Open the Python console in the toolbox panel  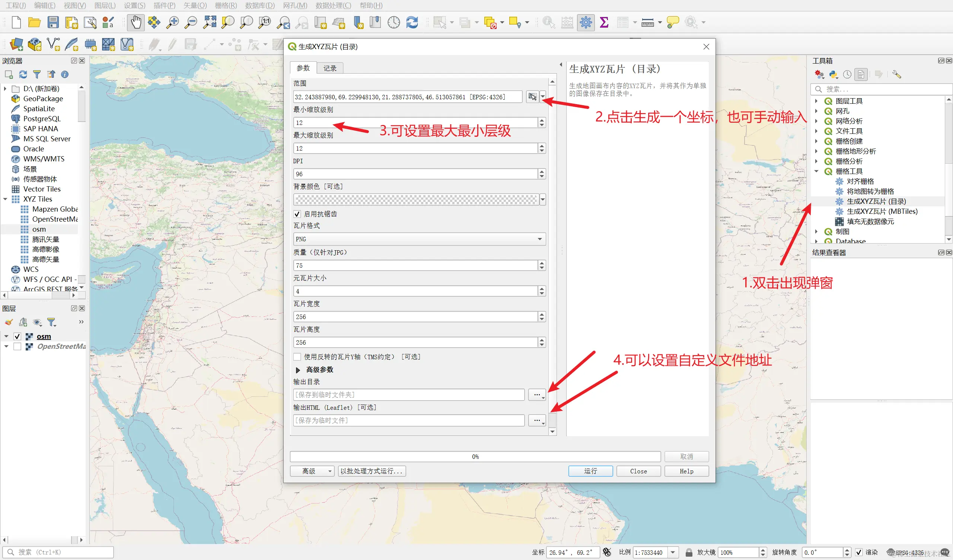click(833, 74)
